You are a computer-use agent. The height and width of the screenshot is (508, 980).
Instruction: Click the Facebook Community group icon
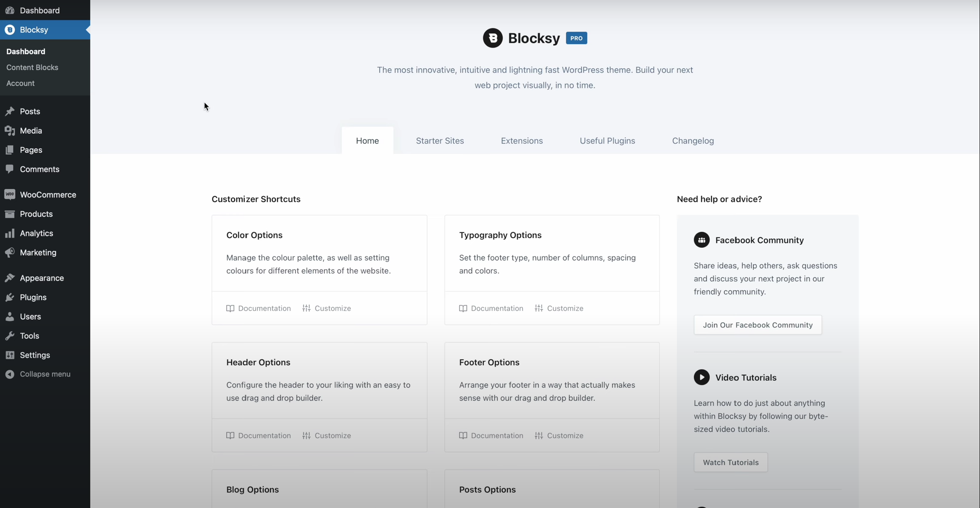click(x=702, y=240)
